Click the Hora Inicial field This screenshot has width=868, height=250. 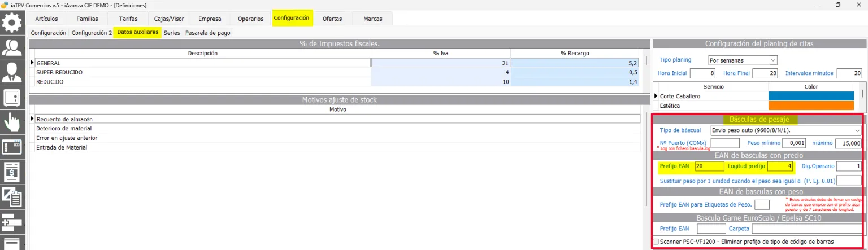pos(703,73)
